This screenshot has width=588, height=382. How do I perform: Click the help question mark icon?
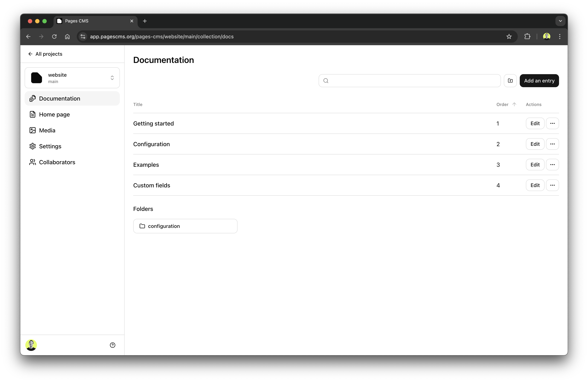click(113, 345)
